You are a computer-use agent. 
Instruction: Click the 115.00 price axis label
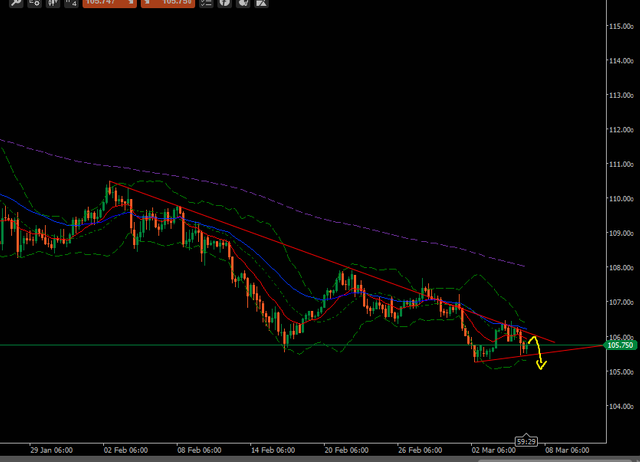click(x=621, y=26)
